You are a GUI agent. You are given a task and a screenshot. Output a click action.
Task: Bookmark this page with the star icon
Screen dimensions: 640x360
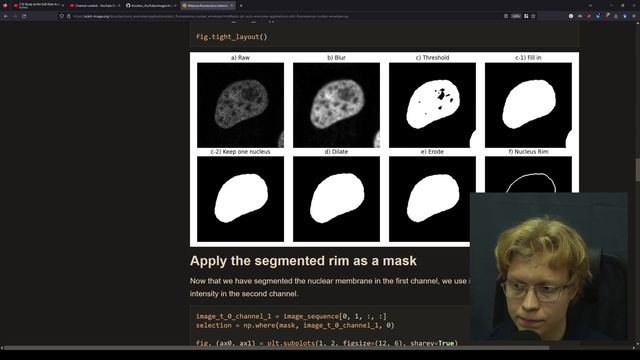pos(533,16)
